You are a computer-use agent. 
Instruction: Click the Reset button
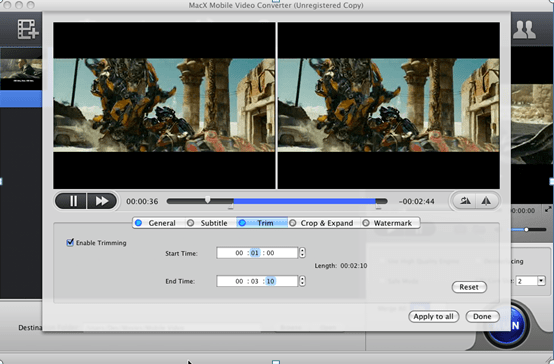[x=469, y=287]
